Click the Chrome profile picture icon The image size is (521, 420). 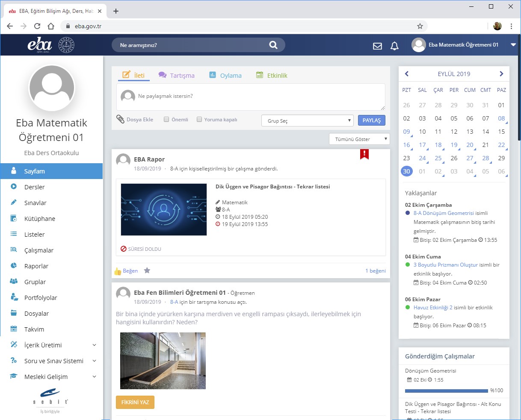(497, 26)
